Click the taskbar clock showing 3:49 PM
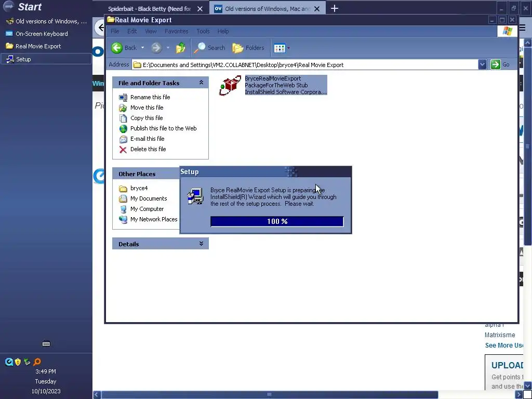 (46, 371)
